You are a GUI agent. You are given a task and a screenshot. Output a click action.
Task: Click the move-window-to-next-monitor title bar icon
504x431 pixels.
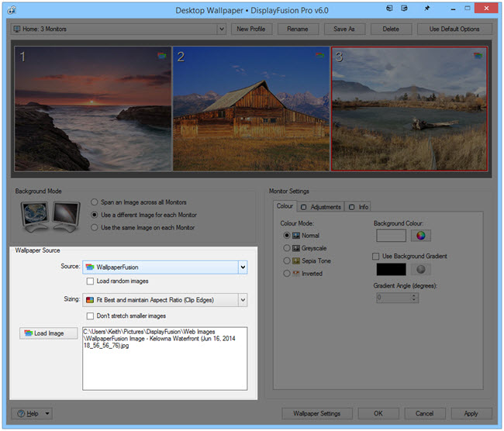(389, 9)
